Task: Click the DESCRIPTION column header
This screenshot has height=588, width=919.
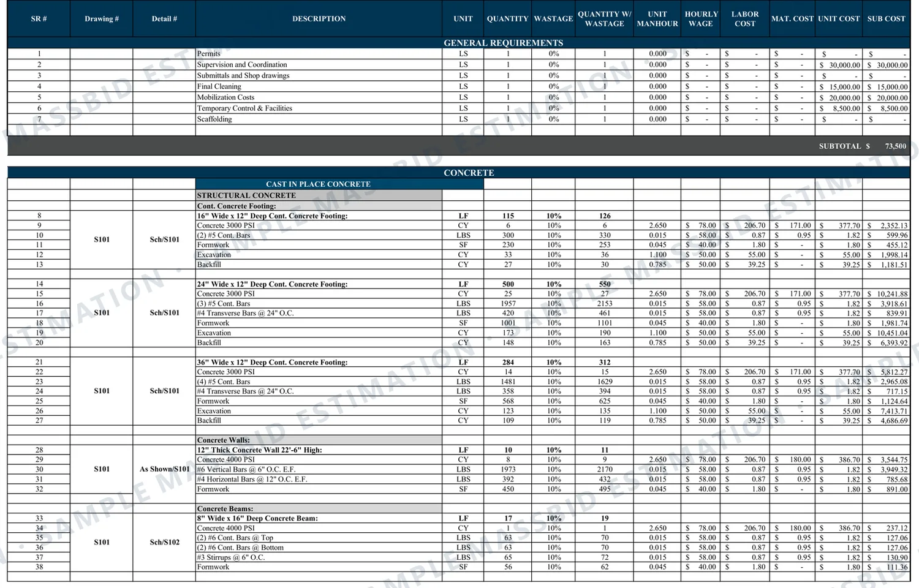Action: [x=319, y=19]
